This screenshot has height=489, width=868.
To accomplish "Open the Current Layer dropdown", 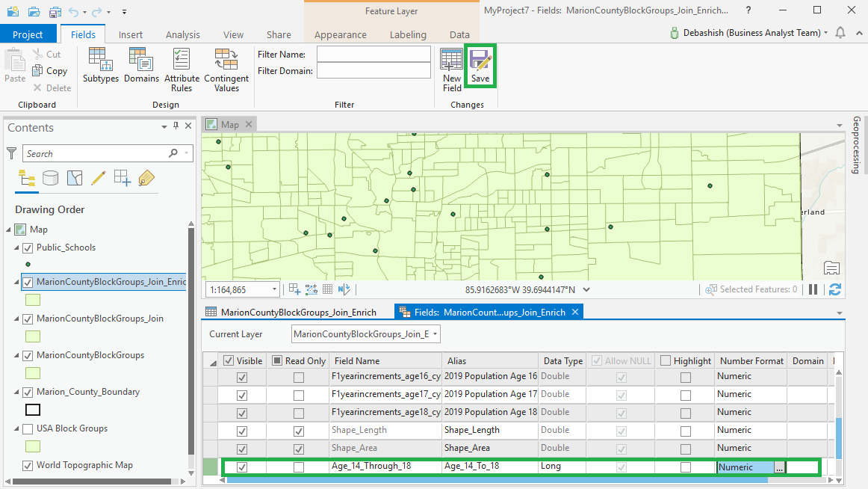I will [x=365, y=334].
